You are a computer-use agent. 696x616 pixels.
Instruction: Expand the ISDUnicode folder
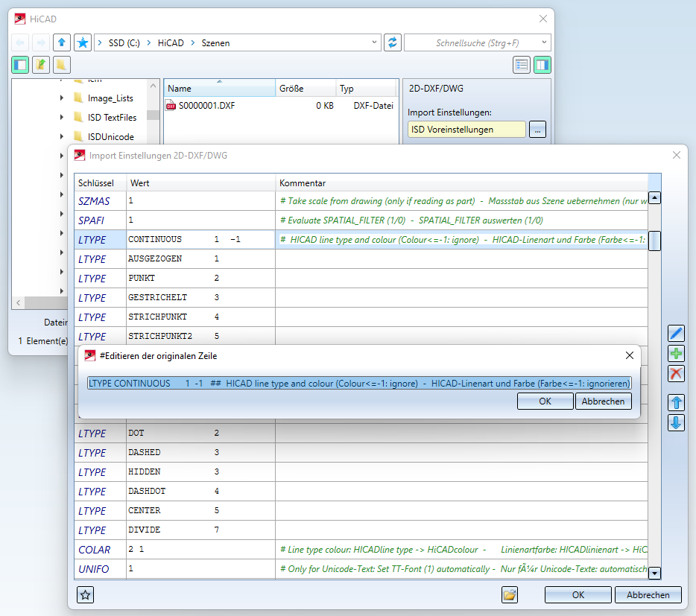(x=62, y=137)
